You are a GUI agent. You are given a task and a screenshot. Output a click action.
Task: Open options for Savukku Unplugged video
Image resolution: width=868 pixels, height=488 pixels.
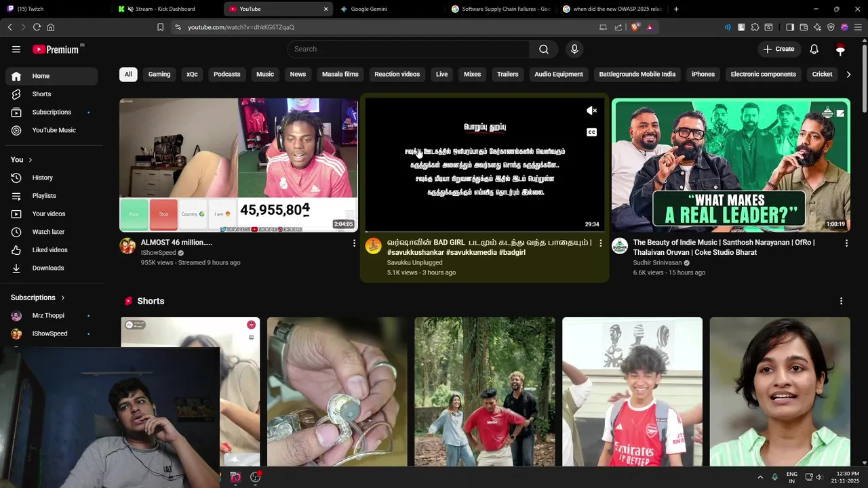click(600, 243)
